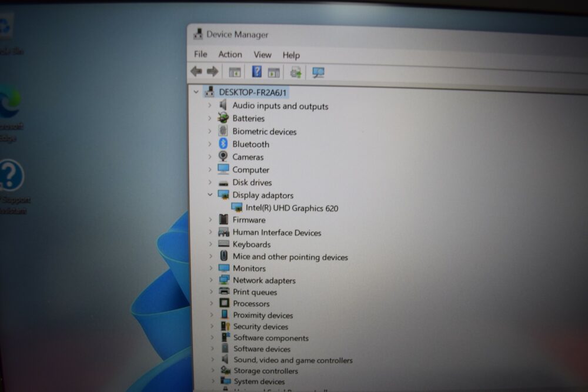The height and width of the screenshot is (392, 588).
Task: Click the support assistant question-mark desktop icon
Action: 11,175
